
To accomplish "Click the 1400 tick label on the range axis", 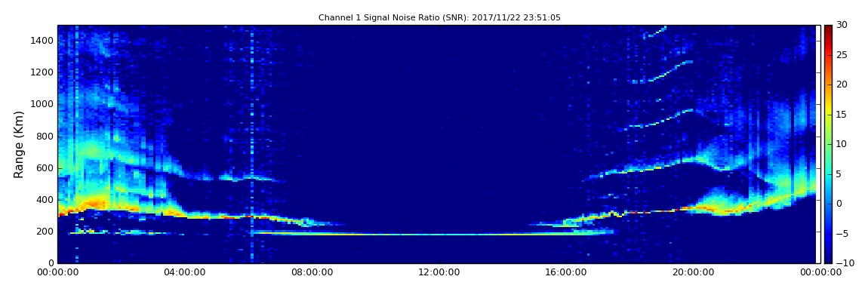I will 42,41.
